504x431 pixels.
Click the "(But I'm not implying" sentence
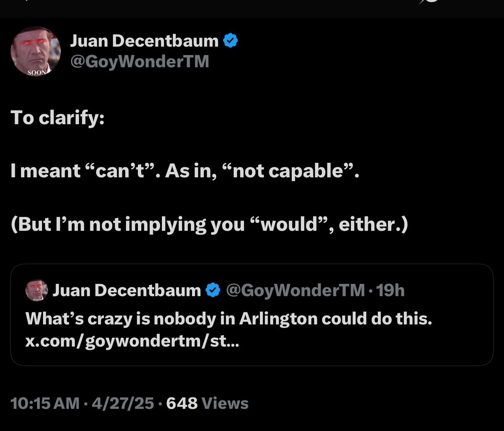(209, 225)
